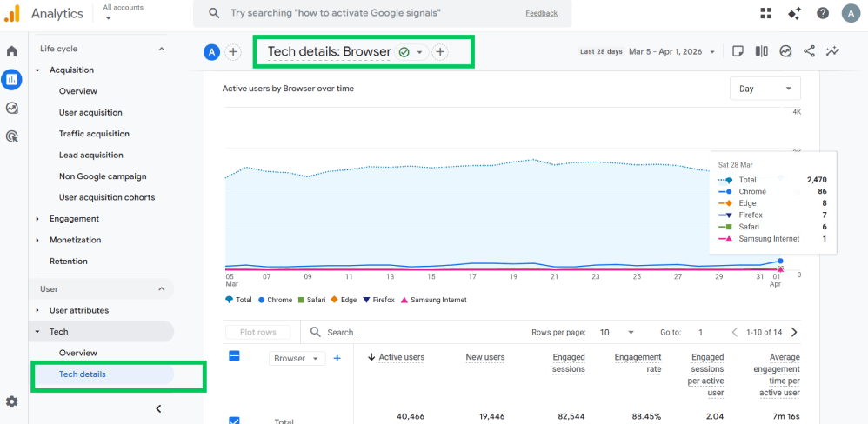Open User acquisition cohorts report

(x=107, y=197)
